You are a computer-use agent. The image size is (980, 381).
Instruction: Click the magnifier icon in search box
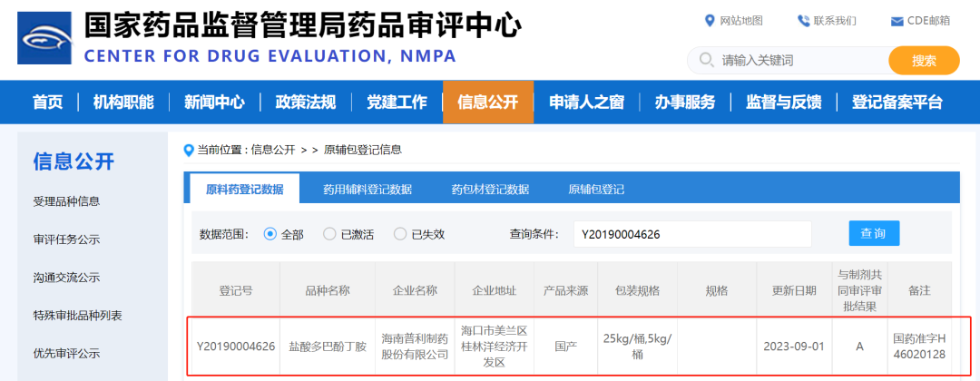pos(705,61)
